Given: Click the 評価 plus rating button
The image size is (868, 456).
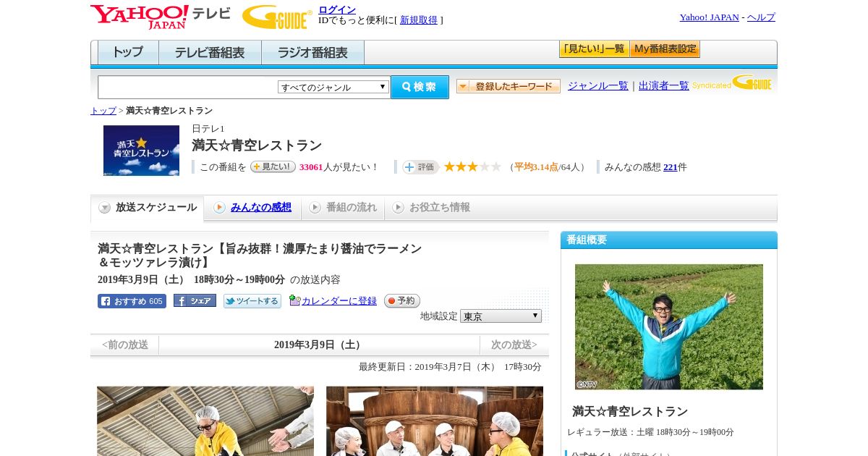Looking at the screenshot, I should pos(420,167).
